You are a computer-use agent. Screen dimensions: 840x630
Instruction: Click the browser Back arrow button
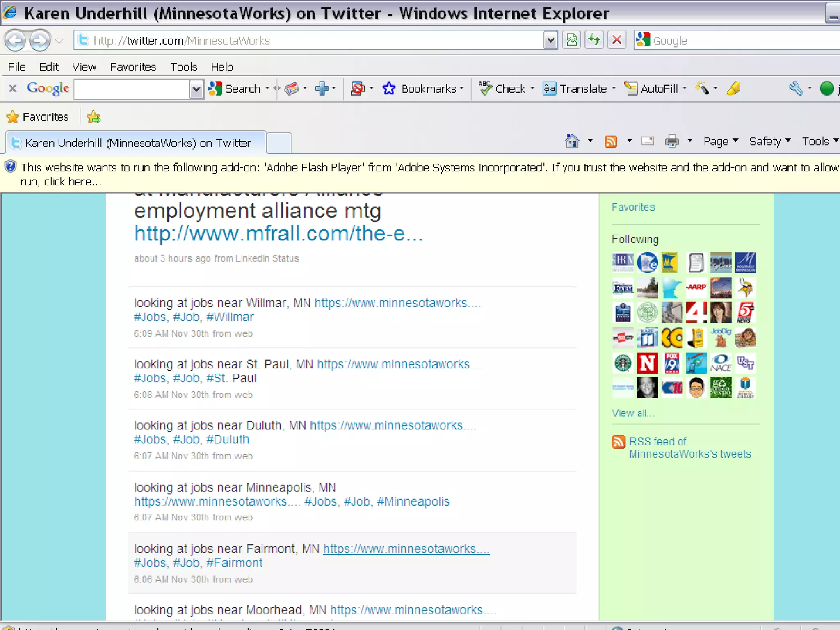coord(15,41)
